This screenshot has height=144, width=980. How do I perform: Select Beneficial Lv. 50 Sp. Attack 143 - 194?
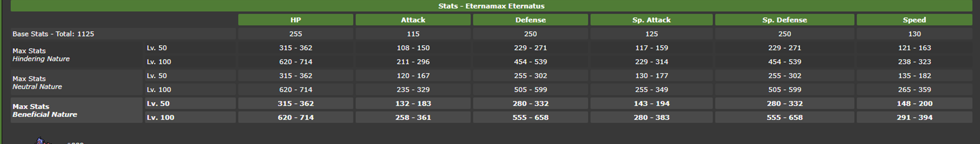coord(651,103)
